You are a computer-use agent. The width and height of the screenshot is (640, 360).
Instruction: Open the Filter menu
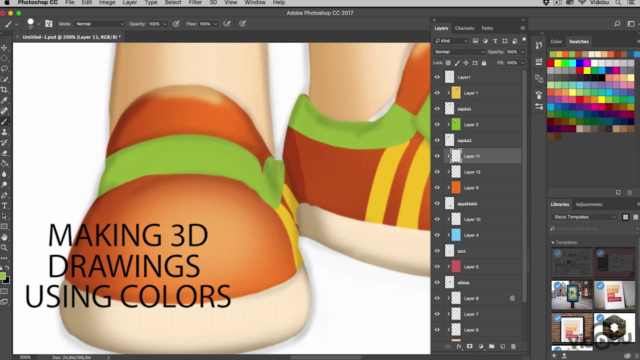point(195,2)
